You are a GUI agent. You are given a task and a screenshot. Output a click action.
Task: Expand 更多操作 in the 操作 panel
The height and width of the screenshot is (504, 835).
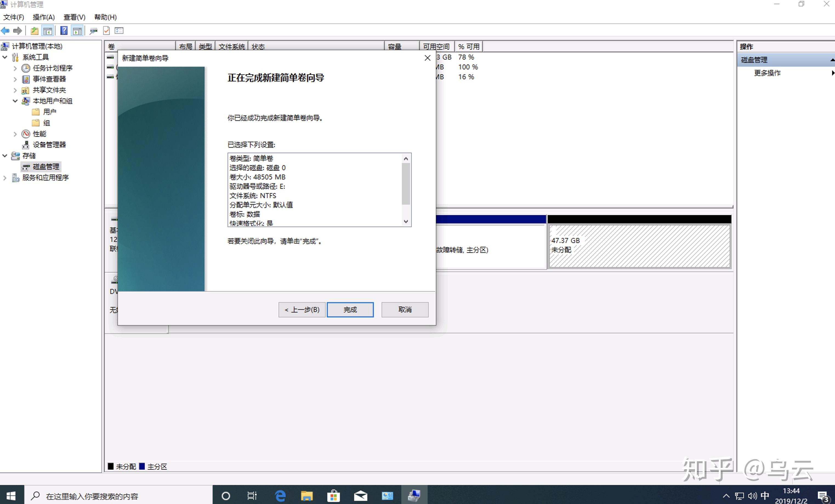pyautogui.click(x=767, y=73)
